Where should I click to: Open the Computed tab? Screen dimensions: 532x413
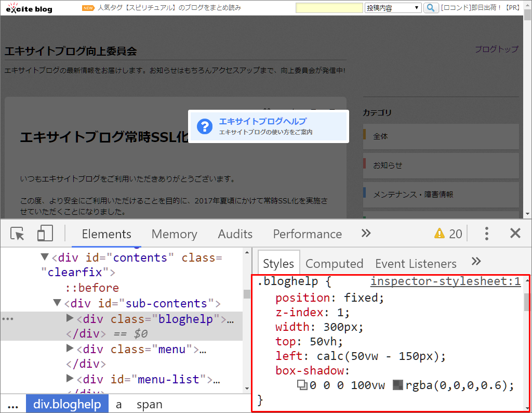pos(334,264)
